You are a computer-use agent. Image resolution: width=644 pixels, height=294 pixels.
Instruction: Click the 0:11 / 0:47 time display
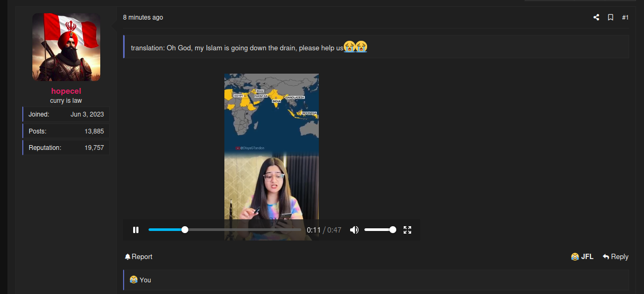(x=324, y=230)
